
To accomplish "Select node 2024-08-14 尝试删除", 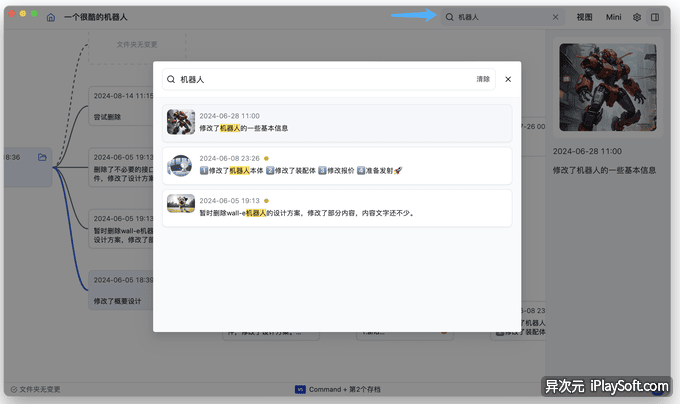I will point(121,106).
